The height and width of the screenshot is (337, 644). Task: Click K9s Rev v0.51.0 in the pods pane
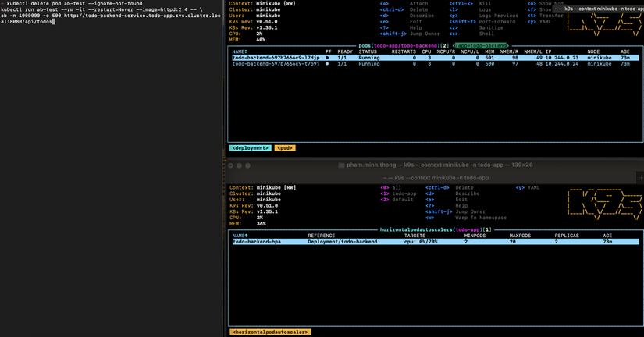(254, 22)
